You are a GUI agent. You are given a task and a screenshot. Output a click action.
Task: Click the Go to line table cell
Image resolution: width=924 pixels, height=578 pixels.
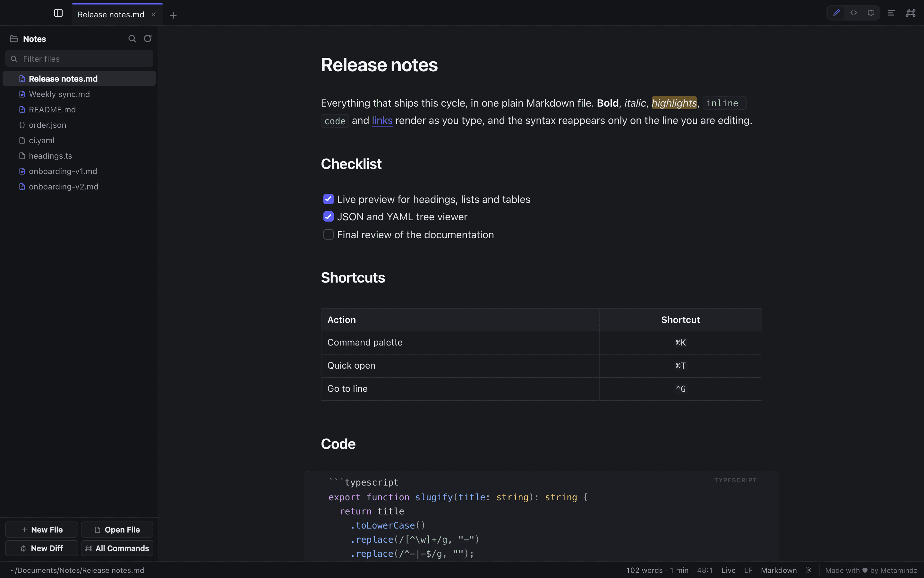coord(460,389)
